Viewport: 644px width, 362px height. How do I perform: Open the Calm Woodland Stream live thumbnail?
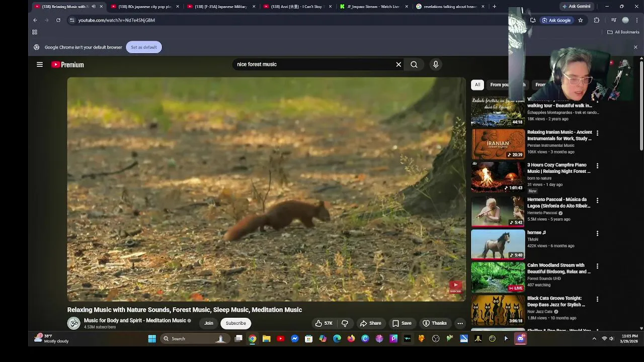[x=498, y=277]
